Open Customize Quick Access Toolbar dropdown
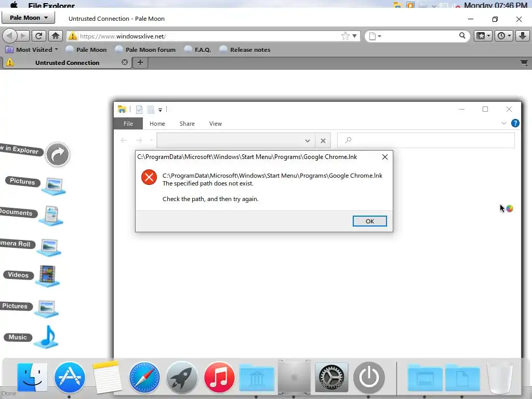This screenshot has height=399, width=532. 160,110
